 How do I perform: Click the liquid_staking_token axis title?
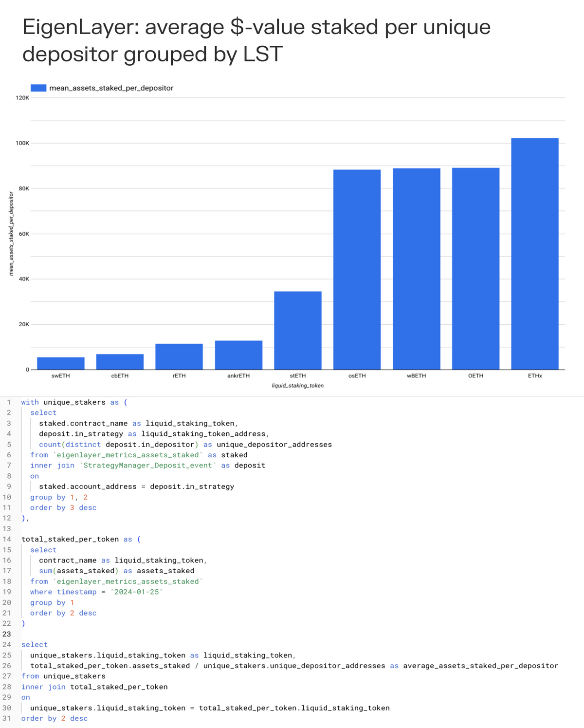point(298,386)
